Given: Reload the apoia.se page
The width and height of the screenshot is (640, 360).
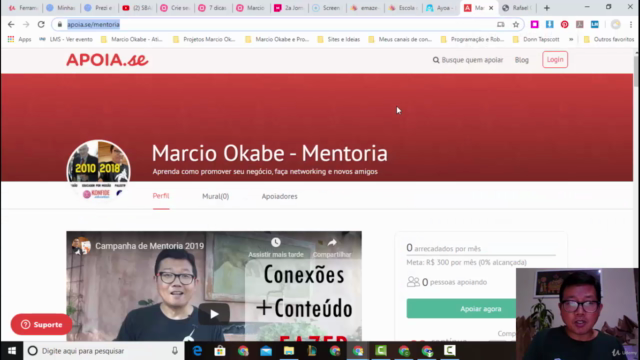Looking at the screenshot, I should 41,24.
